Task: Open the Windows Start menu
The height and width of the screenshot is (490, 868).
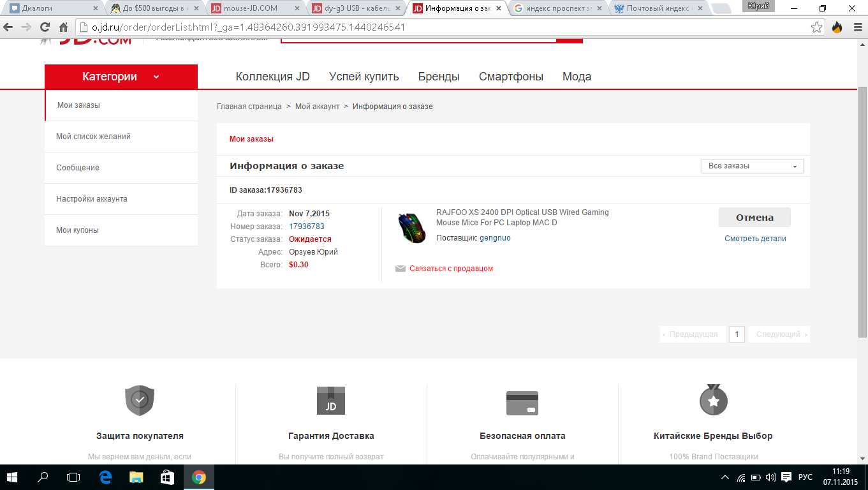Action: (12, 477)
